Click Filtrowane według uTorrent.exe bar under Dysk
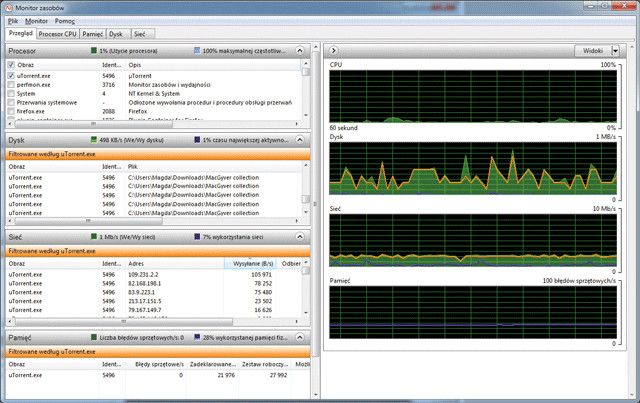The width and height of the screenshot is (640, 403). 158,154
